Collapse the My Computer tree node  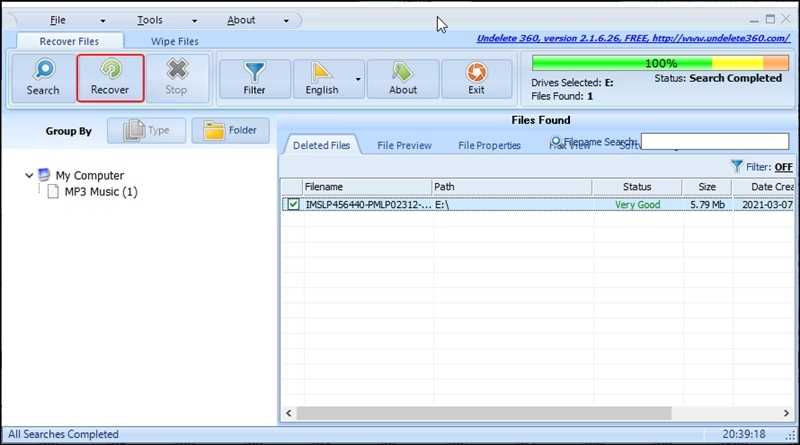point(29,175)
